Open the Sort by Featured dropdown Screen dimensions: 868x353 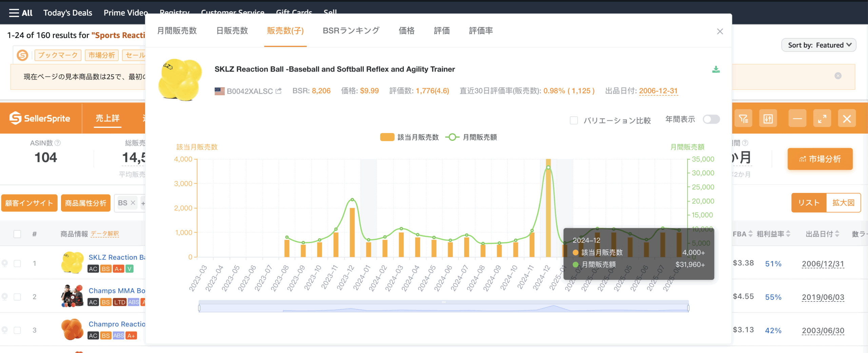tap(818, 45)
